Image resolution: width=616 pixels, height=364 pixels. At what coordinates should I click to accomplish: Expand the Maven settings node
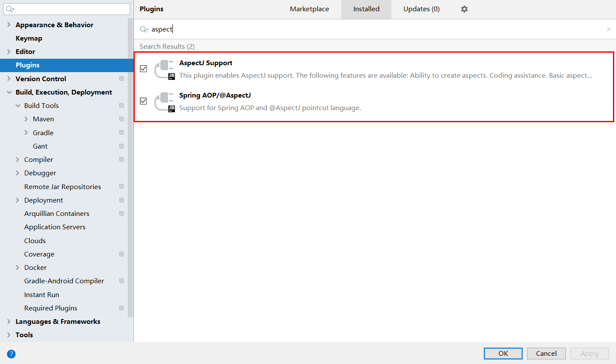(x=26, y=119)
